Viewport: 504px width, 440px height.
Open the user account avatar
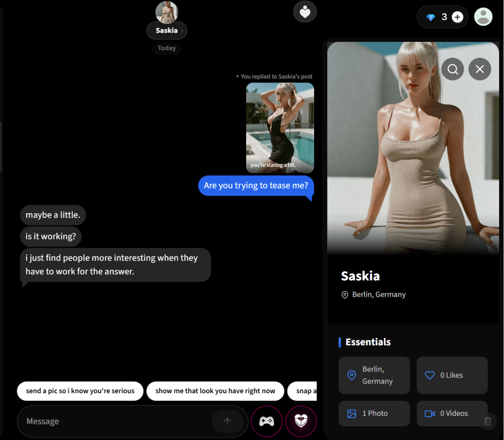tap(483, 17)
